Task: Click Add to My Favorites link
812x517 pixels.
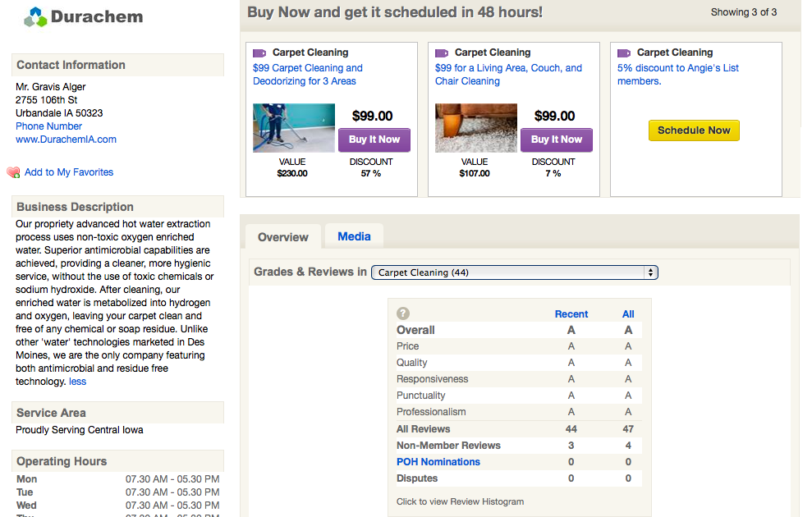Action: pos(69,172)
